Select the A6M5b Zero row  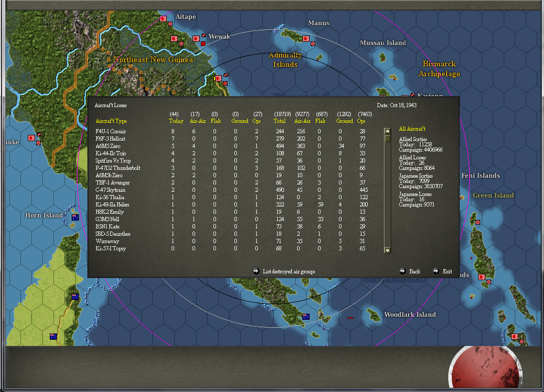(x=231, y=176)
